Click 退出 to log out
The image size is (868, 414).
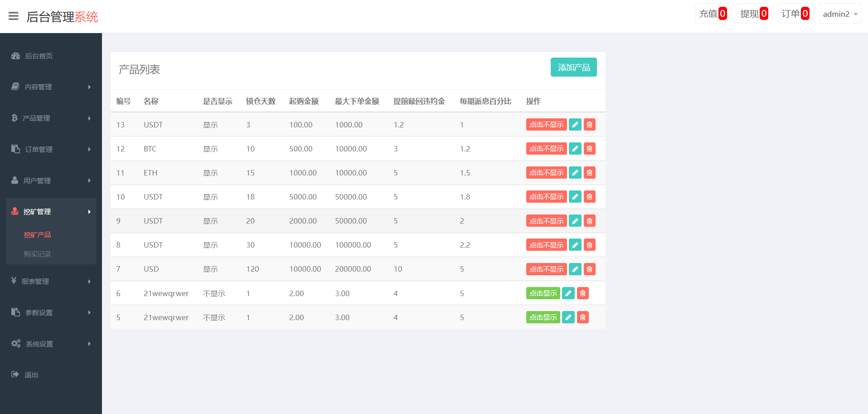coord(31,375)
